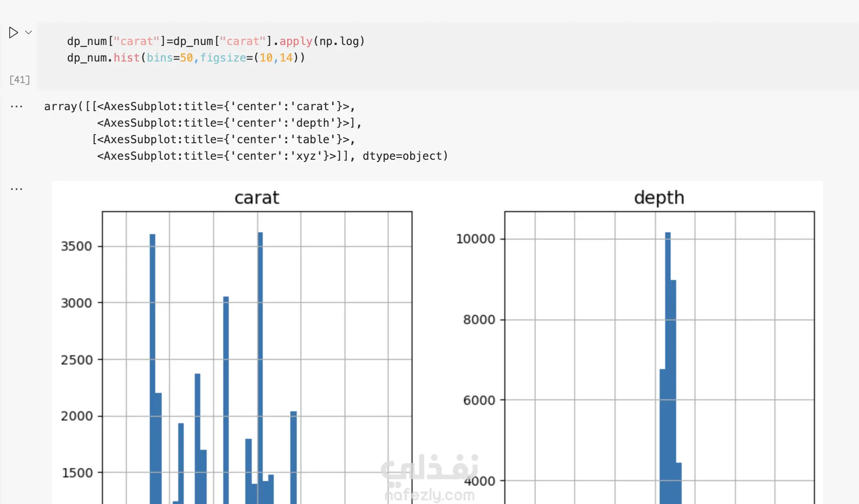Viewport: 859px width, 504px height.
Task: Select the output line mentioning 'table' AxesSubplot
Action: coord(224,140)
